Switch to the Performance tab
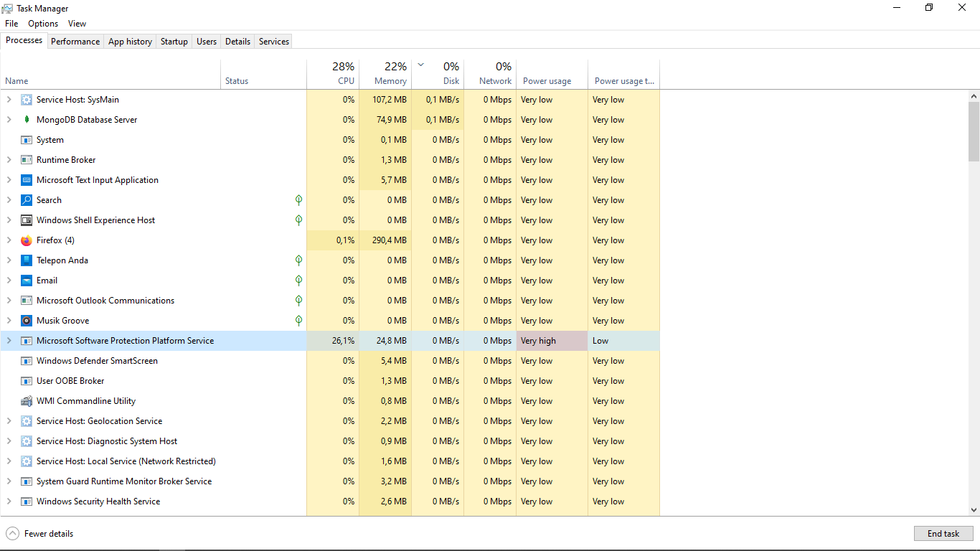This screenshot has height=551, width=980. [75, 42]
